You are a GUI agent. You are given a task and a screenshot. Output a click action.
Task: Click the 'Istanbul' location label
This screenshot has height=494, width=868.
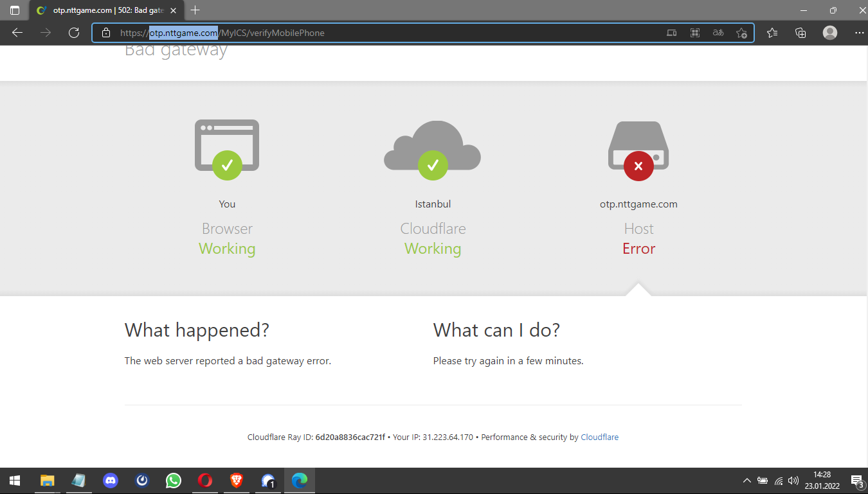click(x=433, y=204)
